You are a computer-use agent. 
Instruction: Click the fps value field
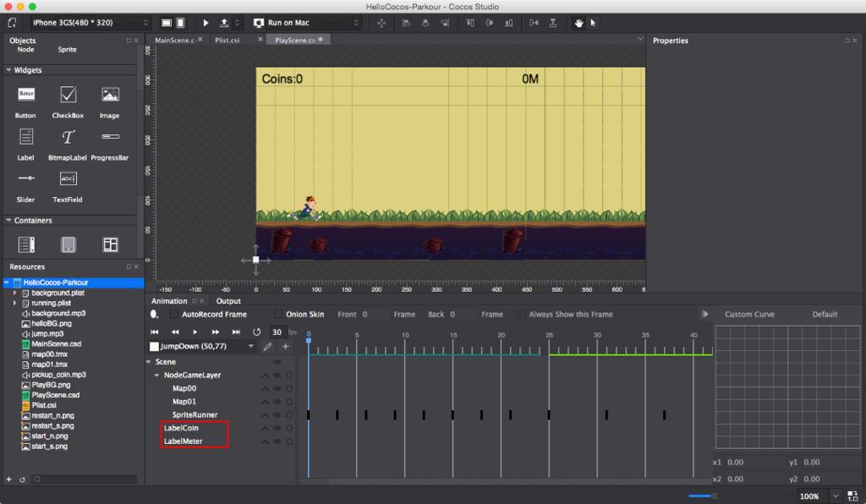click(277, 331)
